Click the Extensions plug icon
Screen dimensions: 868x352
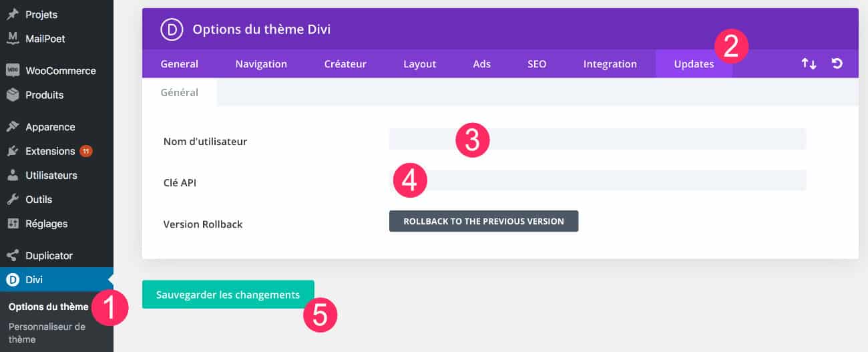coord(12,151)
